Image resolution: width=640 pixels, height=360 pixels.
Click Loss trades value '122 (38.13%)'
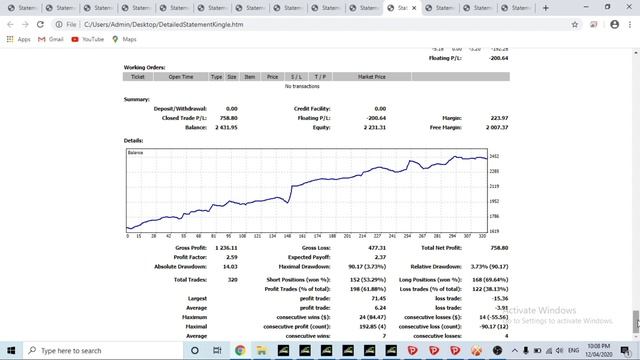point(490,289)
